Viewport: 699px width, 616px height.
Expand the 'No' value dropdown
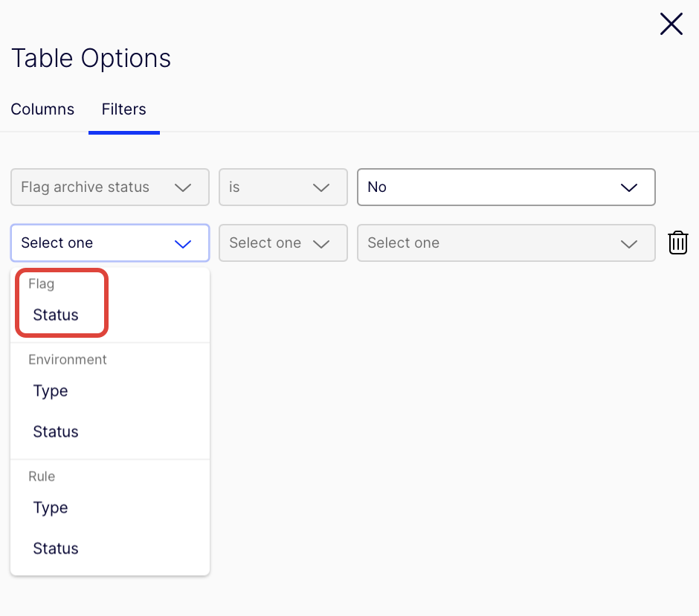click(506, 187)
